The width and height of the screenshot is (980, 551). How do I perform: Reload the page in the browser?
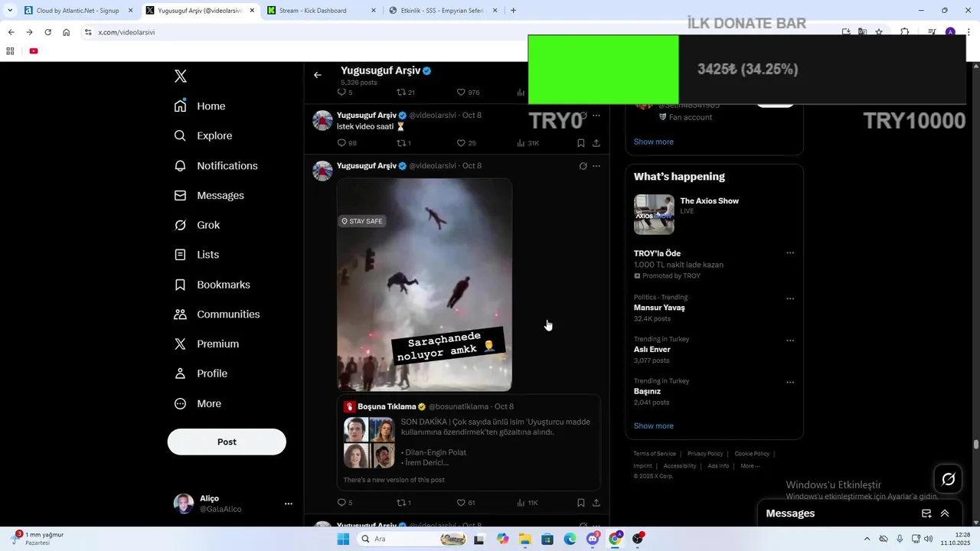pyautogui.click(x=47, y=32)
